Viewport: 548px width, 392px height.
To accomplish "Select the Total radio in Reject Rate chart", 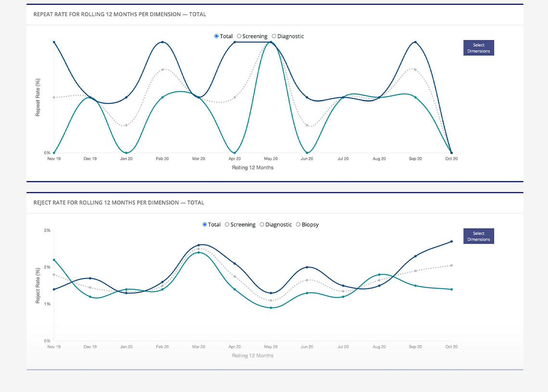I will 205,224.
